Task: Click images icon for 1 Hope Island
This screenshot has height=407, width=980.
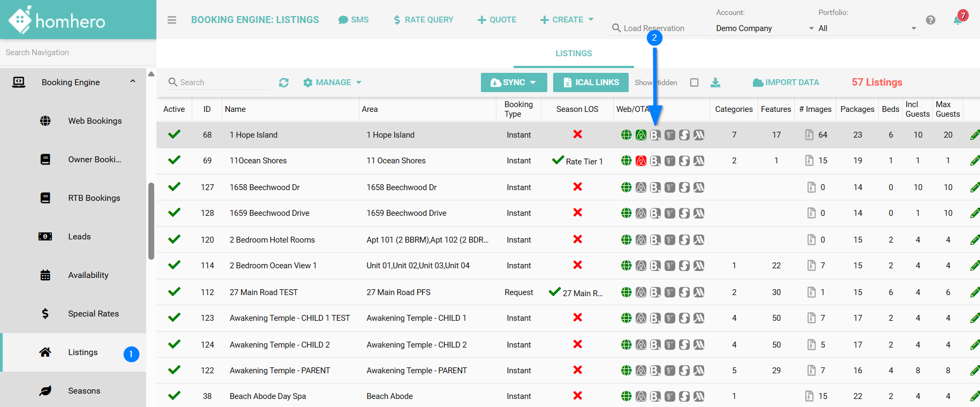Action: click(x=810, y=135)
